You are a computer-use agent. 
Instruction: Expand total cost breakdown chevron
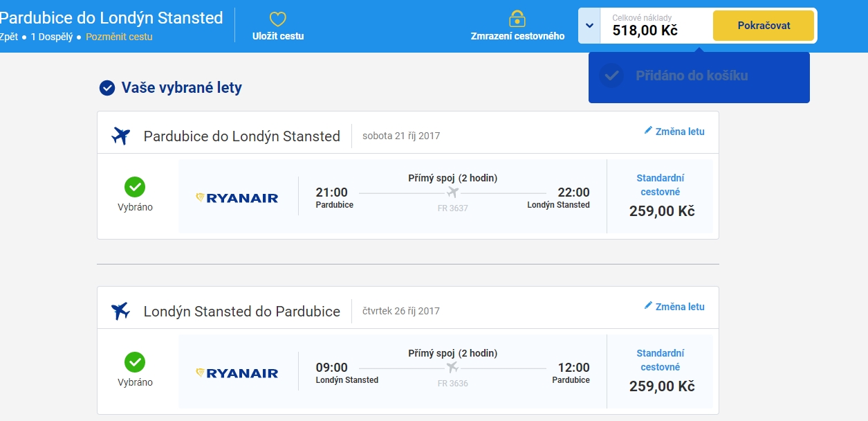coord(589,26)
